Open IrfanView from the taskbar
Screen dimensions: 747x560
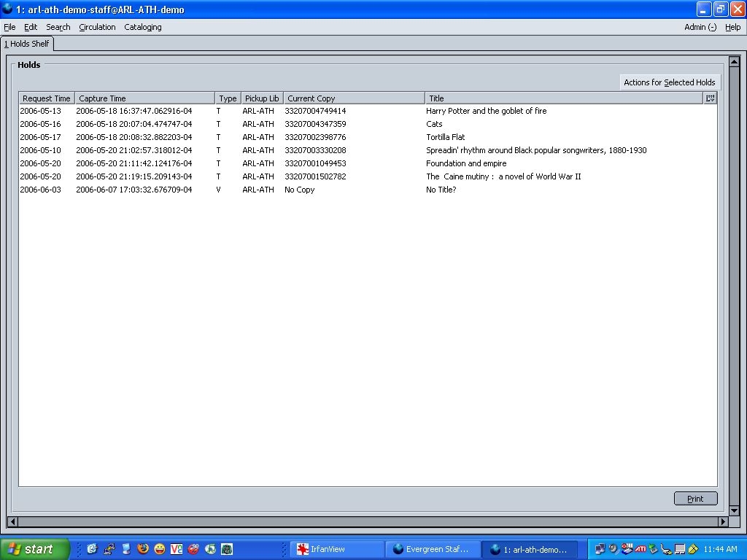[x=337, y=549]
